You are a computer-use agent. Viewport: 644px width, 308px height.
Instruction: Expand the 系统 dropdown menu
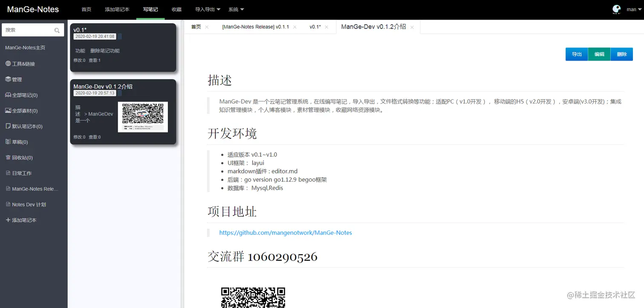coord(236,9)
